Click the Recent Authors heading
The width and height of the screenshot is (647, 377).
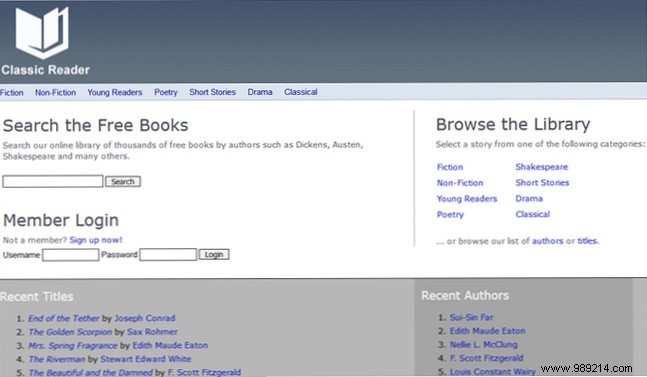tap(465, 296)
